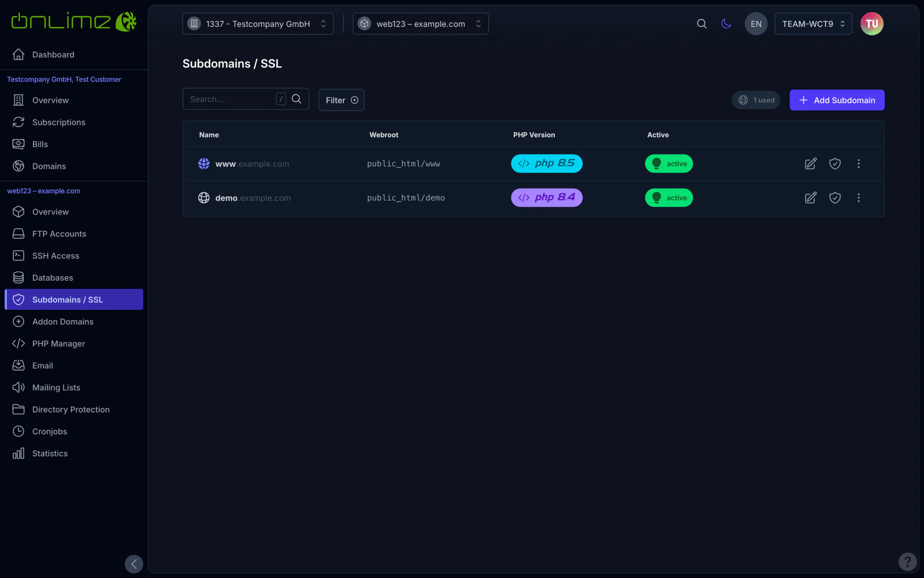Click the search icon in subdomain search box
This screenshot has width=924, height=578.
[x=297, y=99]
